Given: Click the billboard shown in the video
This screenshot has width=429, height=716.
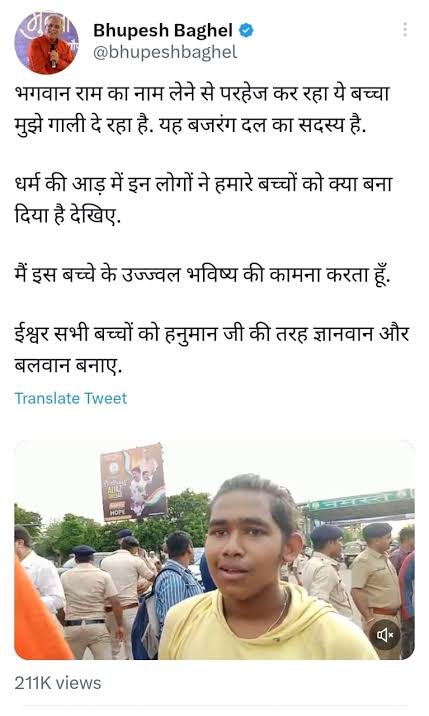Looking at the screenshot, I should click(133, 481).
